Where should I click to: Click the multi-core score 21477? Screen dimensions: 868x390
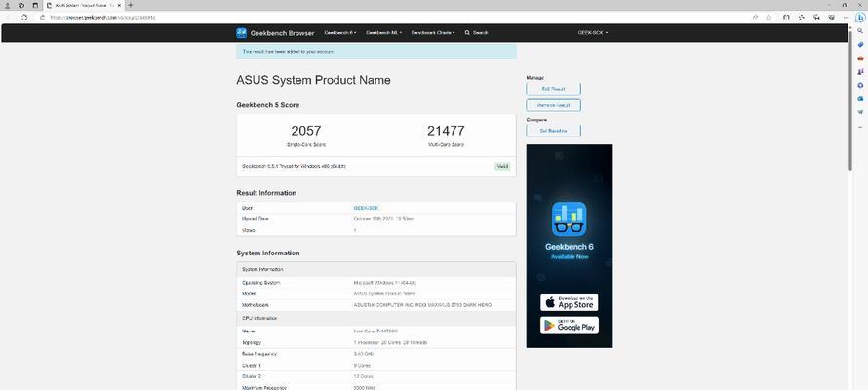pyautogui.click(x=446, y=131)
